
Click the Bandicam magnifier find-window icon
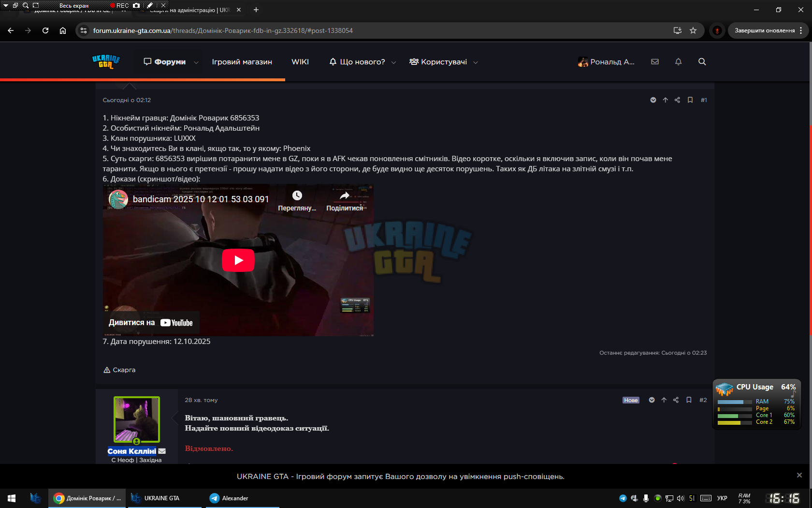[26, 5]
